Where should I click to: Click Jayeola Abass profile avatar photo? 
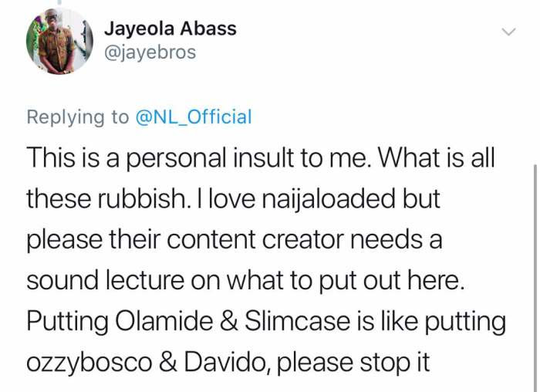pos(59,42)
